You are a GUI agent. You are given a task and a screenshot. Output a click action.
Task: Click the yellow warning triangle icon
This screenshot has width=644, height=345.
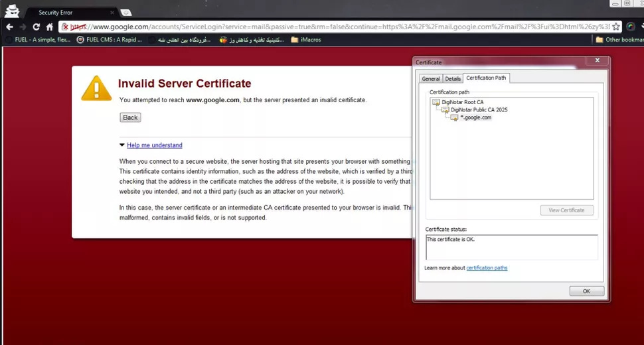(96, 88)
